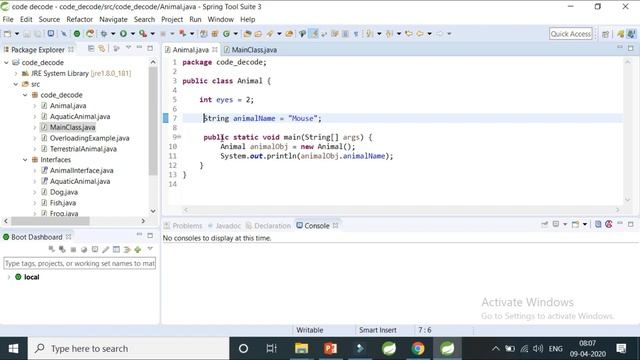Screen dimensions: 640x360
Task: Collapse the code_decode project node
Action: click(x=6, y=62)
